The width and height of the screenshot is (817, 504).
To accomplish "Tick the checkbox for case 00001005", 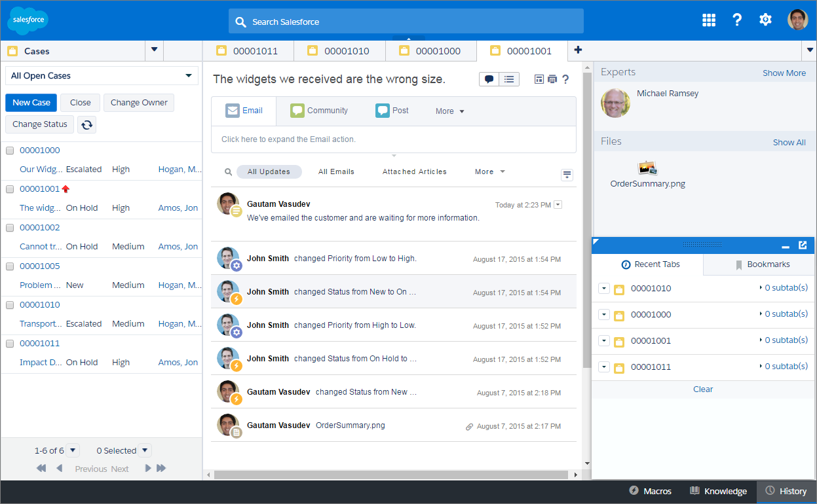I will pos(10,266).
